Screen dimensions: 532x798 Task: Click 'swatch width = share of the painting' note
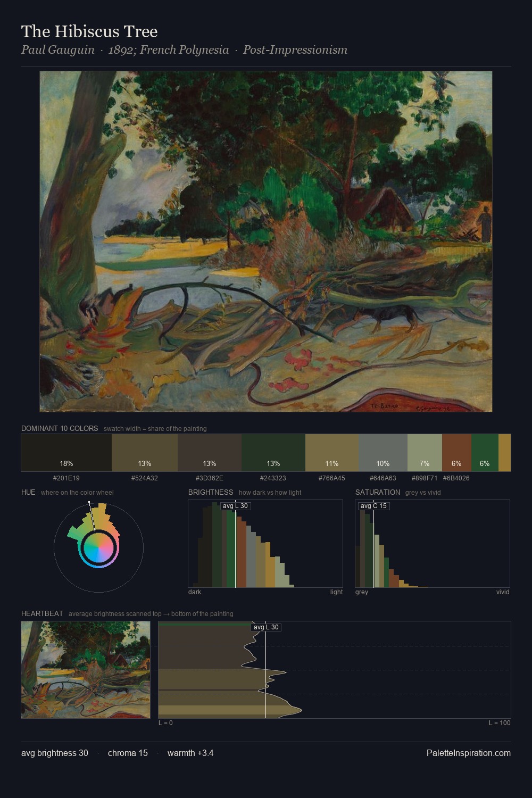155,429
